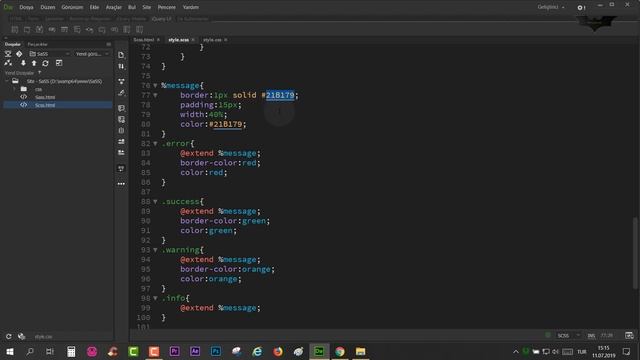
Task: Open Araçlar menu
Action: (114, 7)
